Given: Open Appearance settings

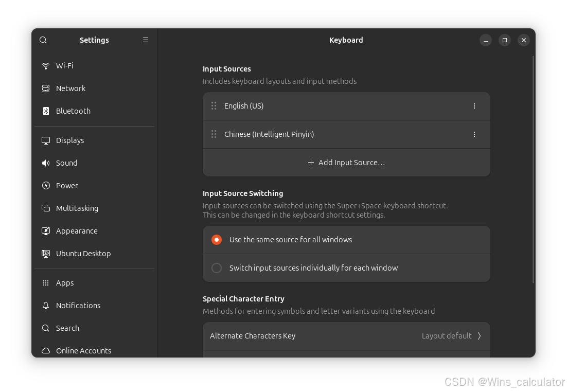Looking at the screenshot, I should (x=94, y=230).
